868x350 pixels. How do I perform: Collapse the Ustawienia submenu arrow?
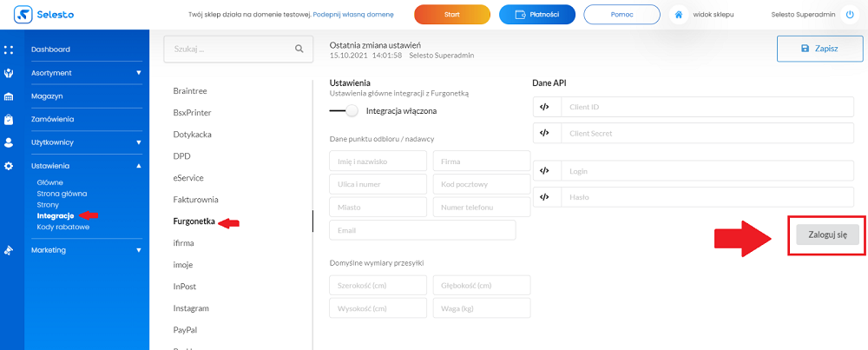point(139,166)
